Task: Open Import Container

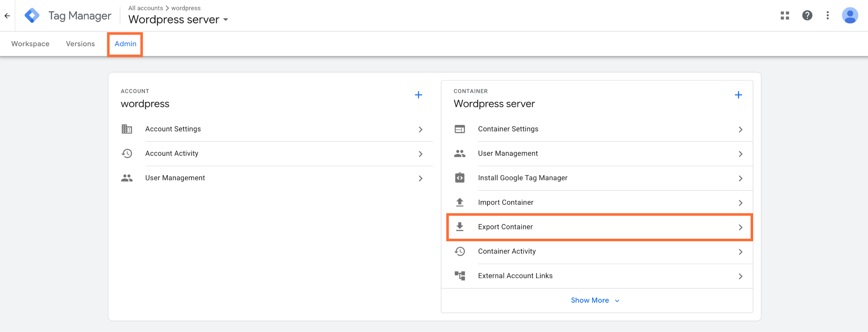Action: tap(597, 203)
